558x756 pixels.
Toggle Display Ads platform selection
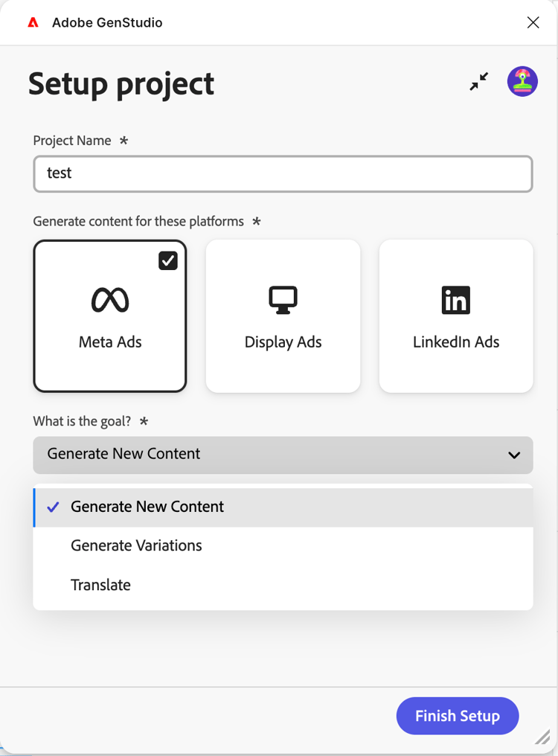coord(283,315)
